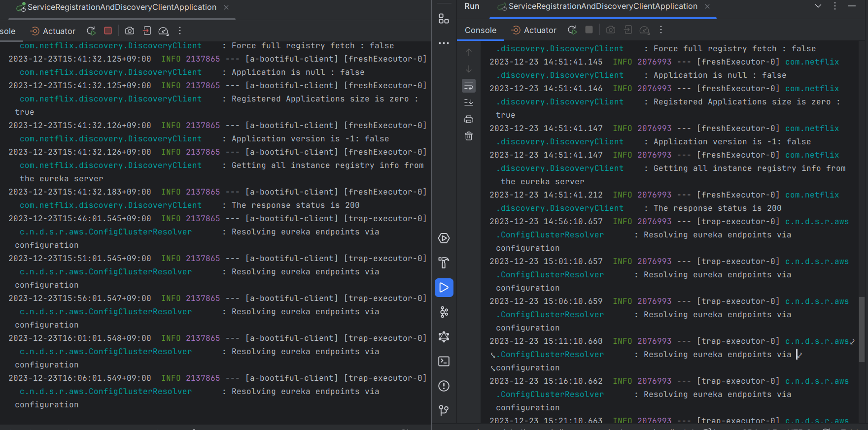
Task: Hide the Run tool window with the minimize dash
Action: (852, 6)
